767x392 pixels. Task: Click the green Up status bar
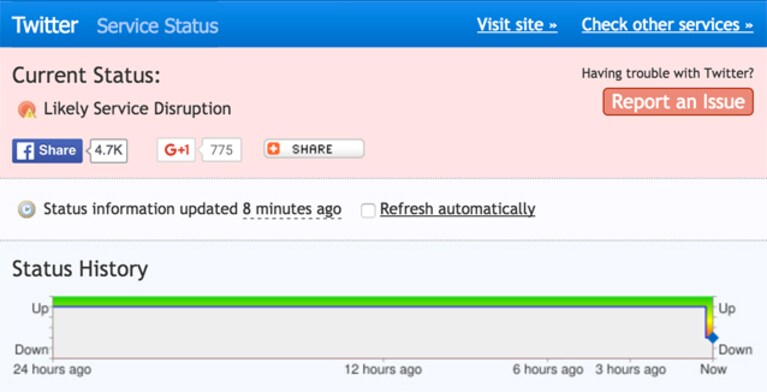pyautogui.click(x=383, y=301)
